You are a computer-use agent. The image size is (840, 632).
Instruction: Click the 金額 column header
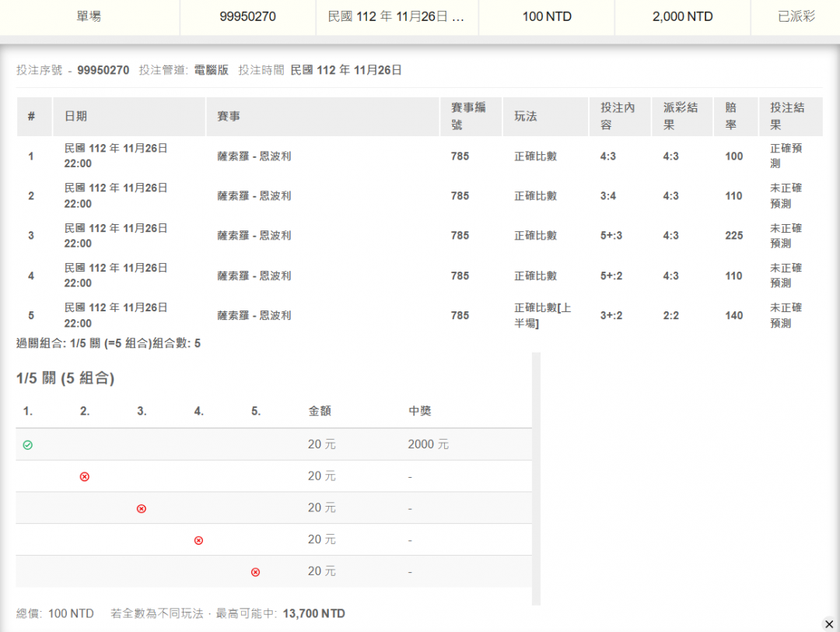tap(320, 411)
